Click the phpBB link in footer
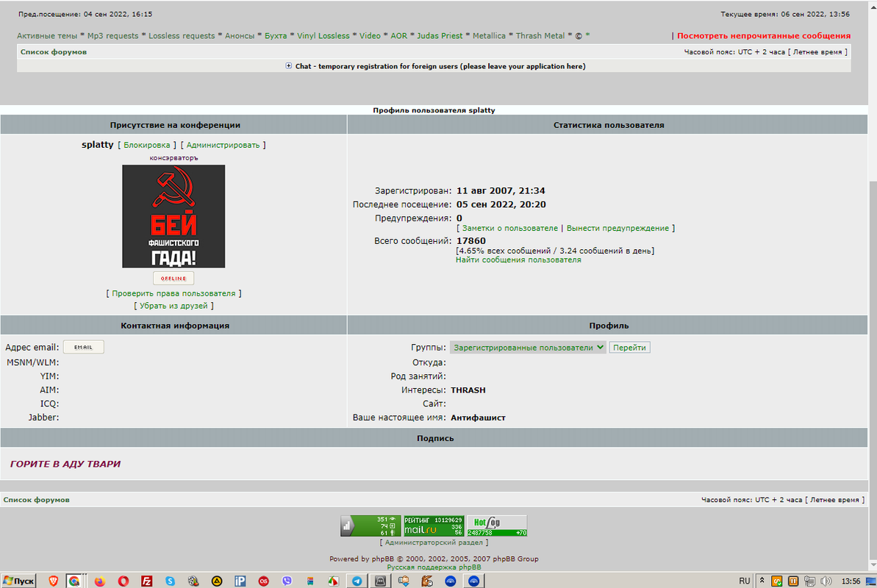 coord(382,559)
